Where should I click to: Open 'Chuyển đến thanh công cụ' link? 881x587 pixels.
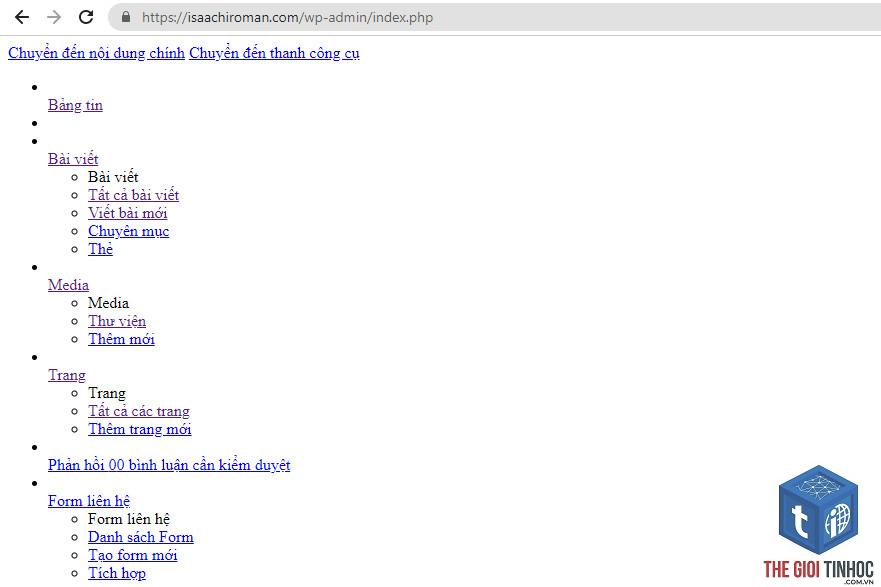(274, 53)
